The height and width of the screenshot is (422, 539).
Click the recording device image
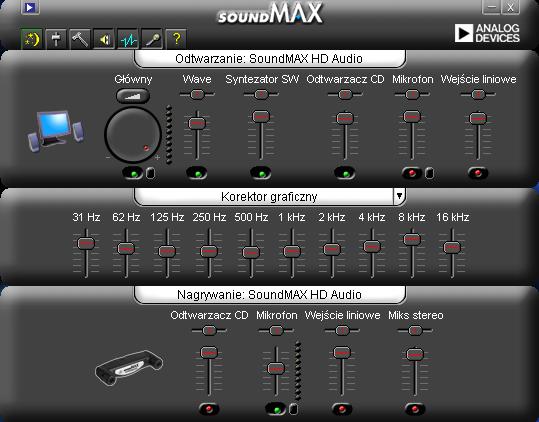[129, 368]
